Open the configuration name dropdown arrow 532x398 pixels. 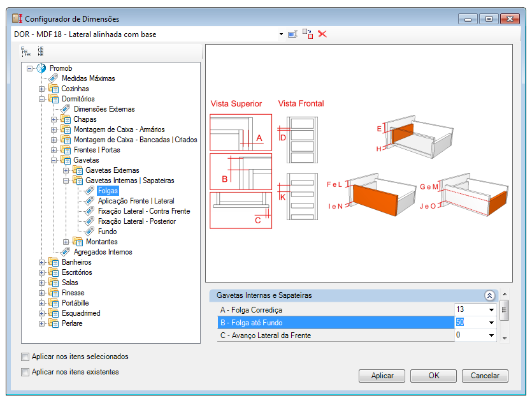(x=281, y=34)
